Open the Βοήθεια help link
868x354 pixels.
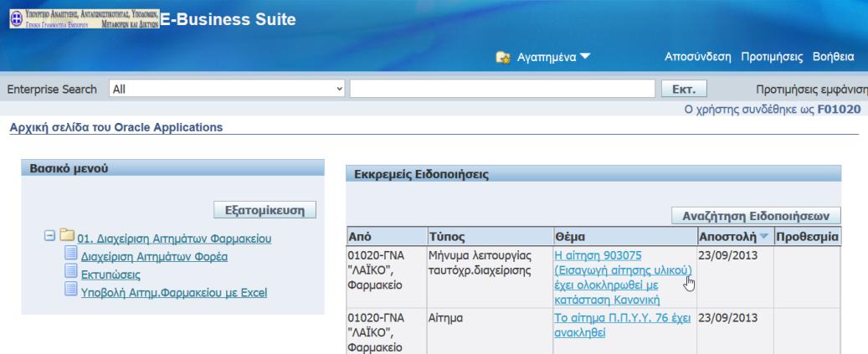pyautogui.click(x=833, y=56)
